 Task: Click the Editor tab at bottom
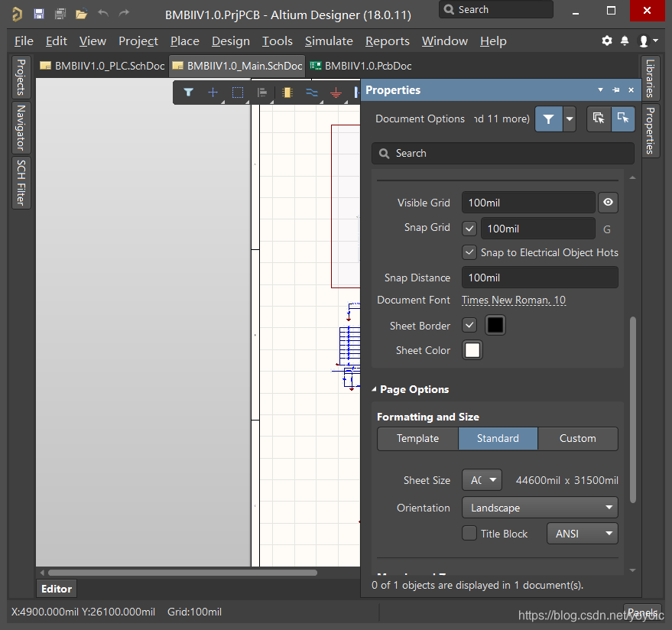(x=56, y=589)
